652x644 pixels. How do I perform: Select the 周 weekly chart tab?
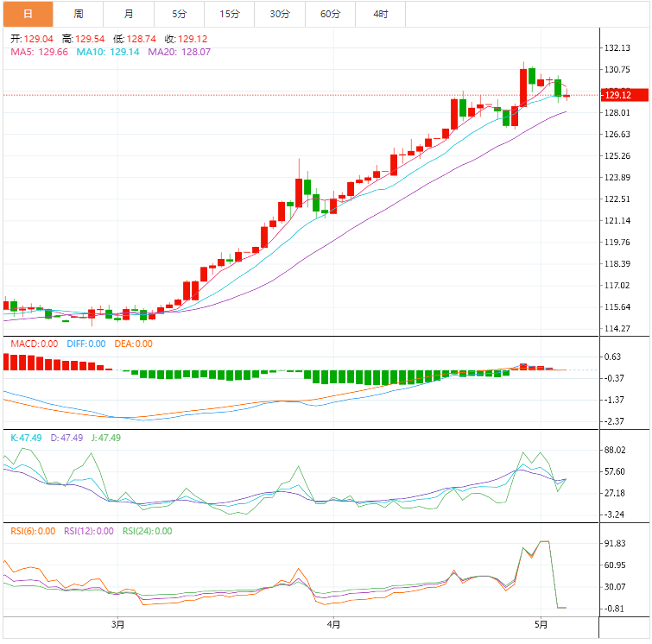(79, 14)
